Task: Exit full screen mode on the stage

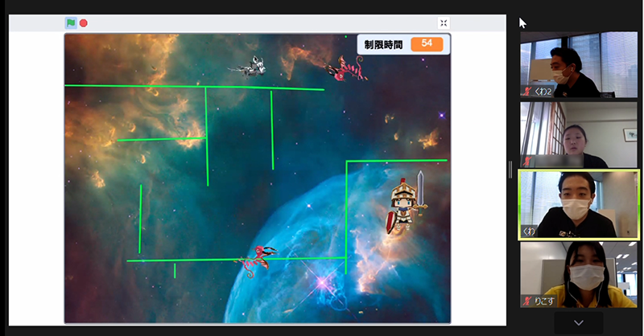Action: pos(444,23)
